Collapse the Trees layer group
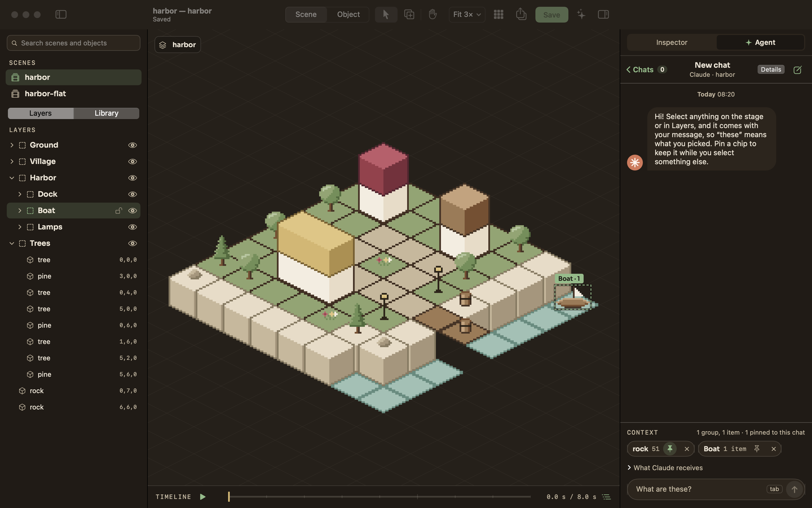The image size is (812, 508). (12, 243)
